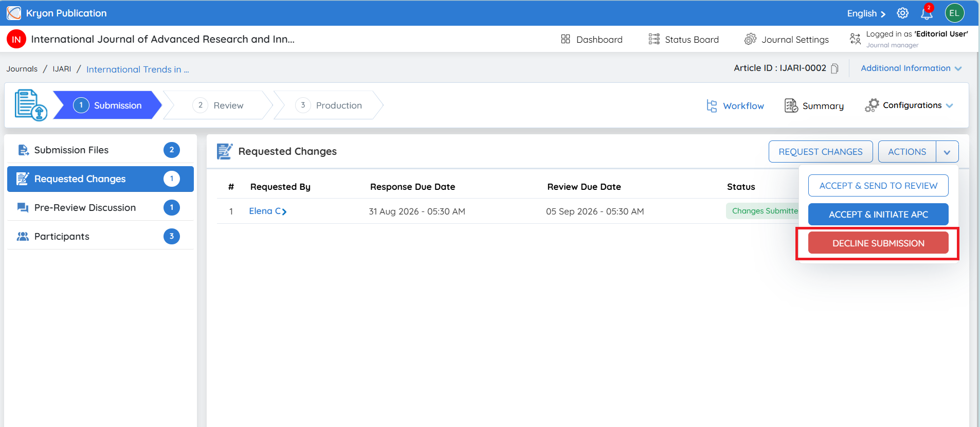
Task: Click the Kryon Publication logo icon
Action: 14,13
